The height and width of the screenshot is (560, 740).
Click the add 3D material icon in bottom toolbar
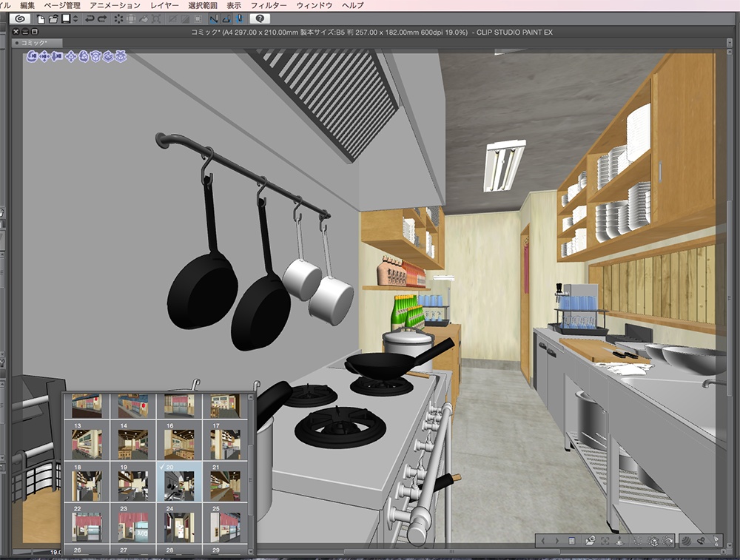point(591,541)
